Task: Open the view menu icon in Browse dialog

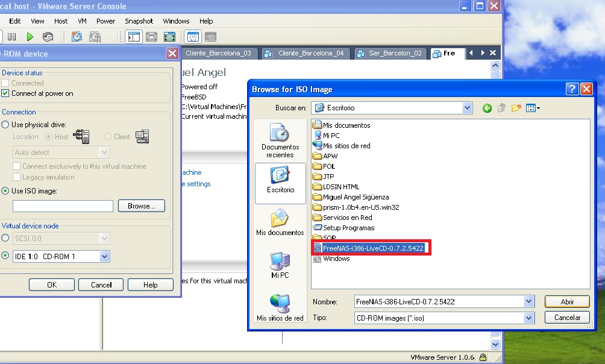Action: pos(533,108)
